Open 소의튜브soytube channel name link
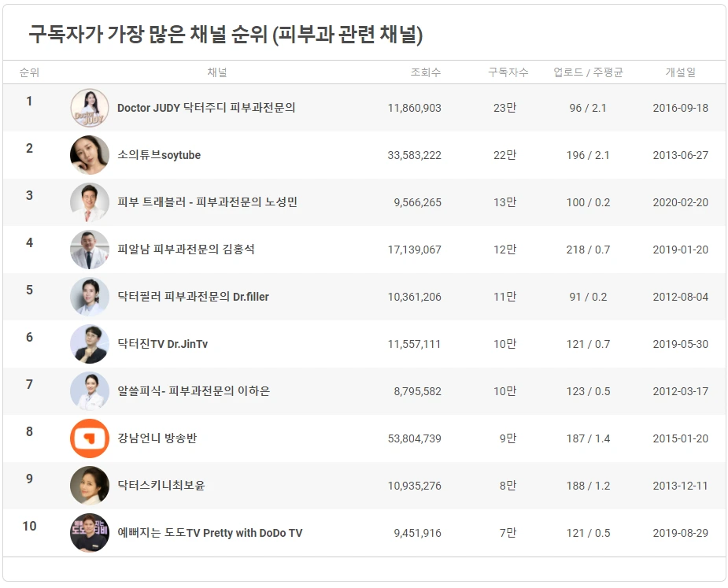 point(159,155)
